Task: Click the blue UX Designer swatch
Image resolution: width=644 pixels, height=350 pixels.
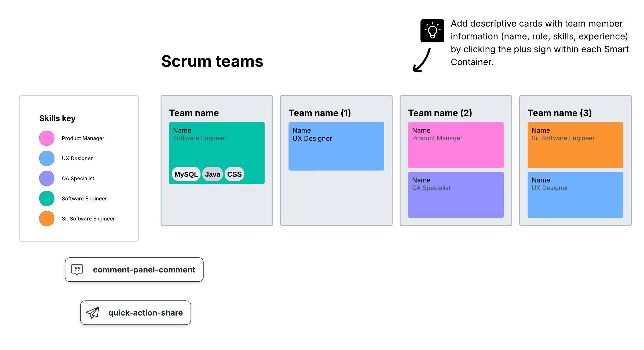Action: [x=47, y=158]
